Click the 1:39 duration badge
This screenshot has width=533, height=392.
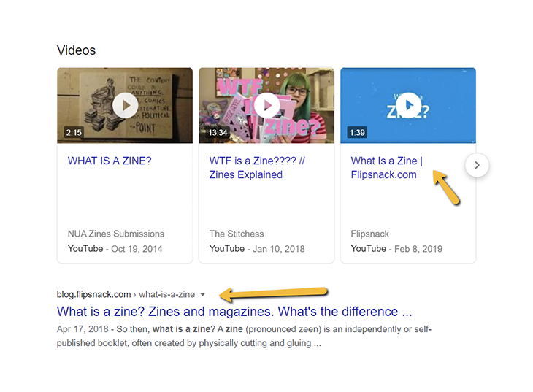click(357, 133)
